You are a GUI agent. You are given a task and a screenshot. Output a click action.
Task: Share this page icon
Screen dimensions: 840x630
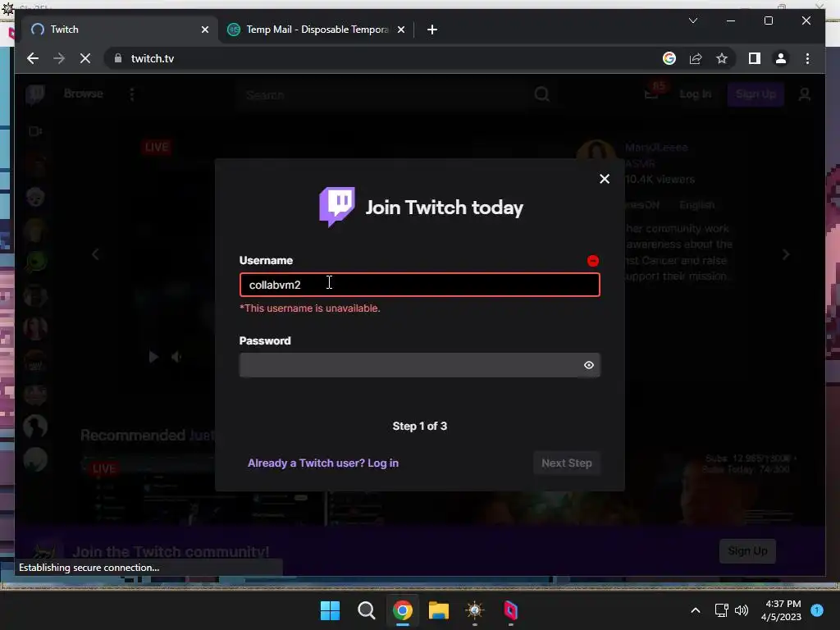696,58
